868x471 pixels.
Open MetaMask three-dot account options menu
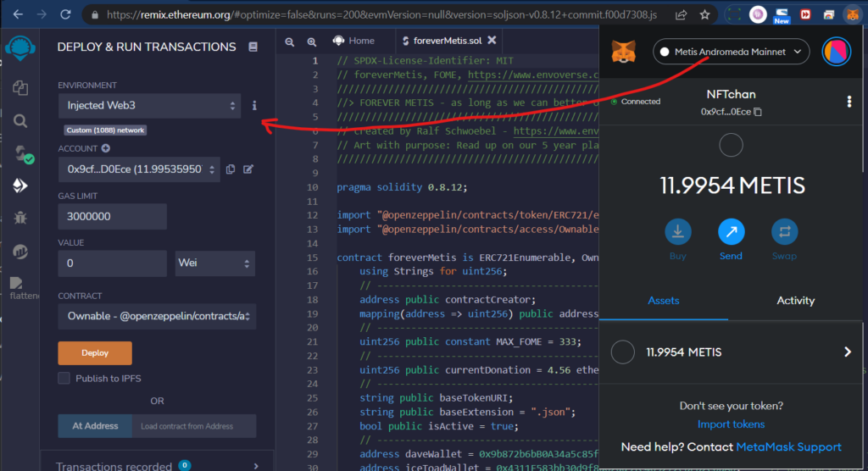[x=849, y=102]
